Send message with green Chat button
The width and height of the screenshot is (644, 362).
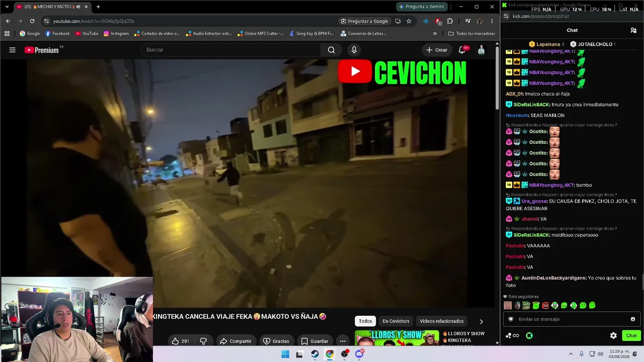(631, 335)
